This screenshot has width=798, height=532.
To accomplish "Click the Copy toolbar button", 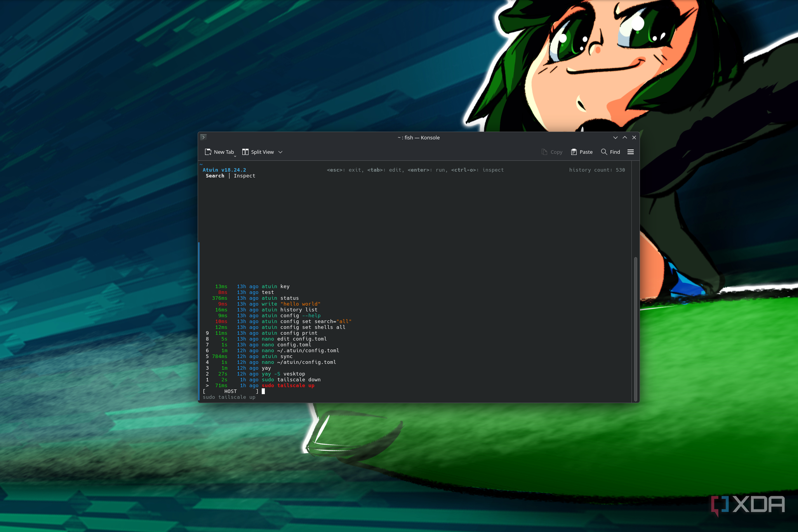I will (552, 152).
